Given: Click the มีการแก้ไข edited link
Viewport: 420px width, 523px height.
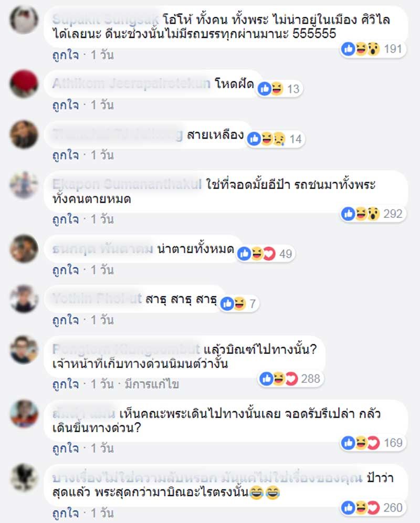Looking at the screenshot, I should (152, 384).
